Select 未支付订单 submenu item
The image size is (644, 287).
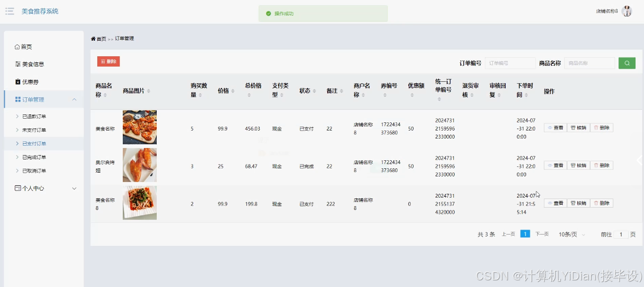pyautogui.click(x=43, y=130)
